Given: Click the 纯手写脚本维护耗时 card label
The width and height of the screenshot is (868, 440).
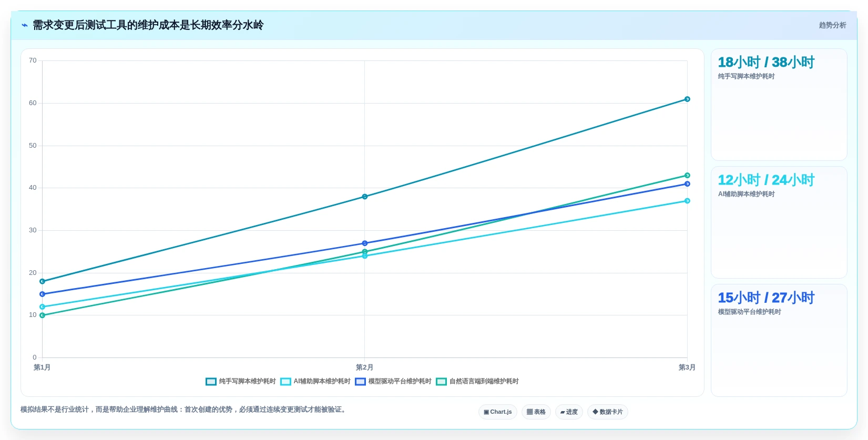Looking at the screenshot, I should [746, 77].
